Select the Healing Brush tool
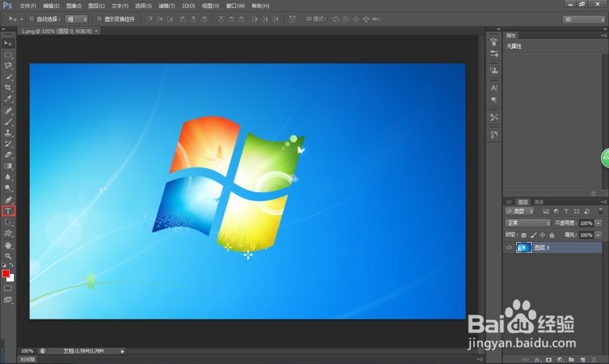Image resolution: width=609 pixels, height=364 pixels. [x=8, y=111]
